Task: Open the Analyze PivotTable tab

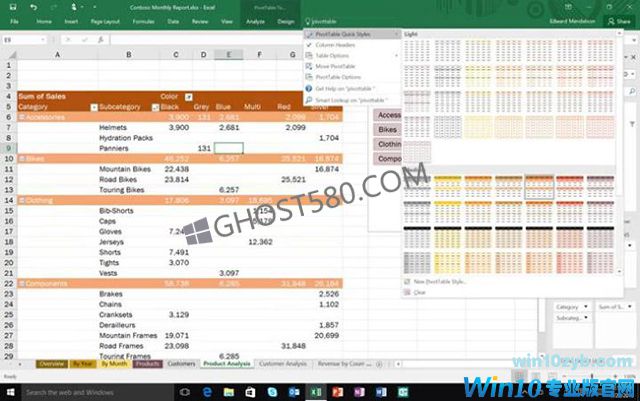Action: [x=255, y=21]
